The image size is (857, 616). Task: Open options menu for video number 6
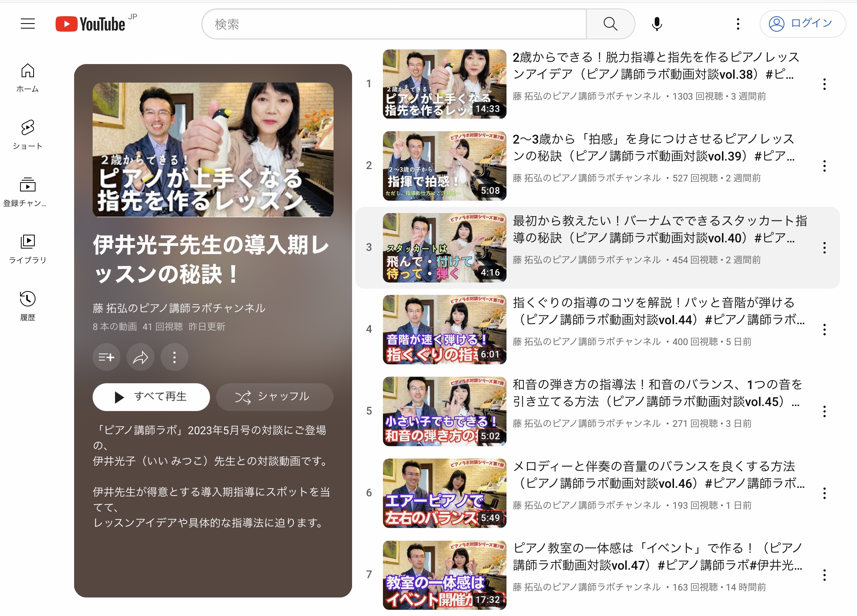pyautogui.click(x=824, y=493)
